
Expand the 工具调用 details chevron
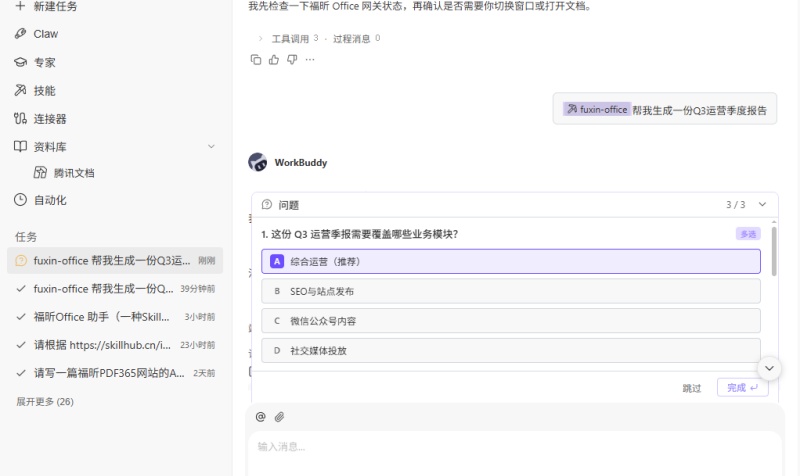260,38
